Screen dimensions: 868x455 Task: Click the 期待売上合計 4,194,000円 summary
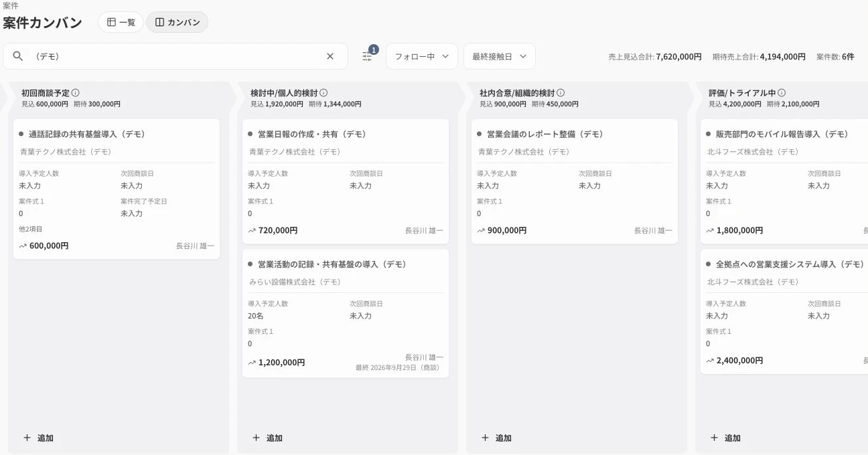759,57
